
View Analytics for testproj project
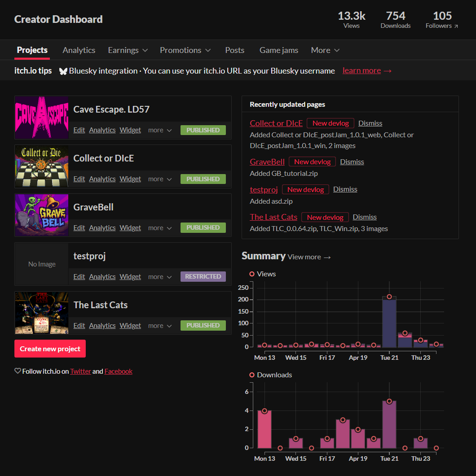pyautogui.click(x=102, y=276)
